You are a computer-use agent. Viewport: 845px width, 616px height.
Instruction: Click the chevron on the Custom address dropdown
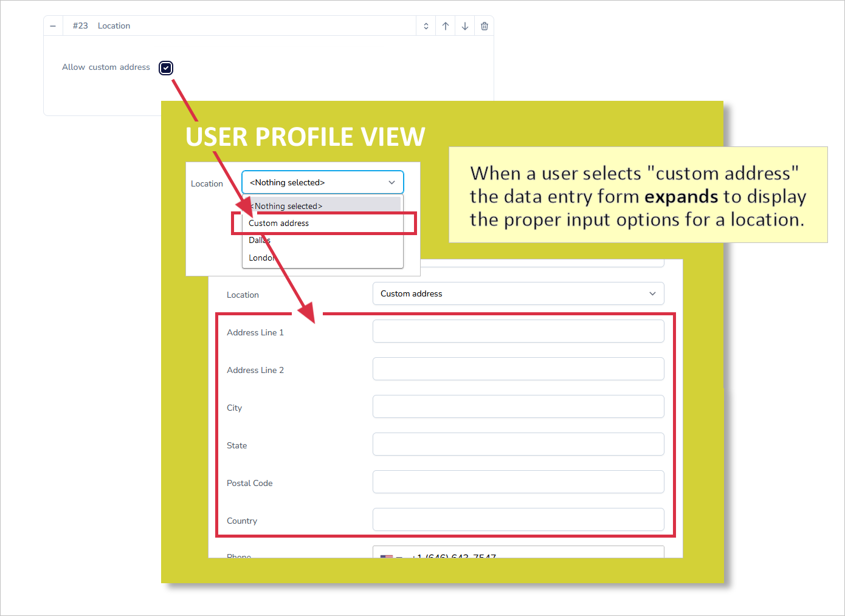click(652, 293)
